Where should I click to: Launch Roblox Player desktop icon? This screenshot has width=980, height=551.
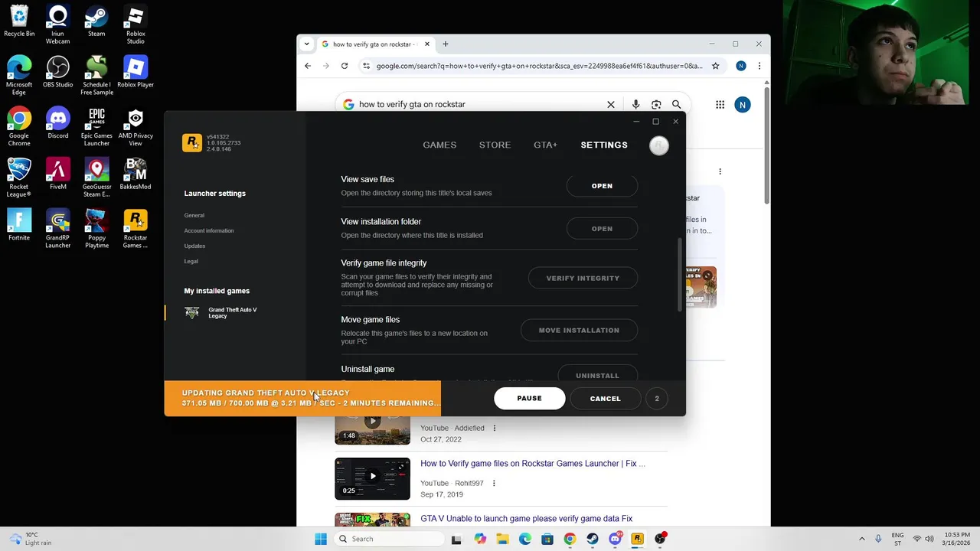click(136, 72)
